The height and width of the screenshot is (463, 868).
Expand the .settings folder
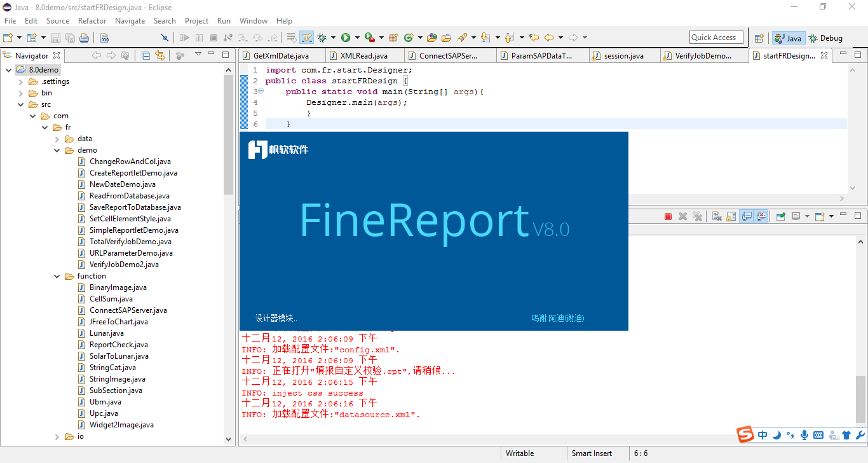click(x=21, y=81)
